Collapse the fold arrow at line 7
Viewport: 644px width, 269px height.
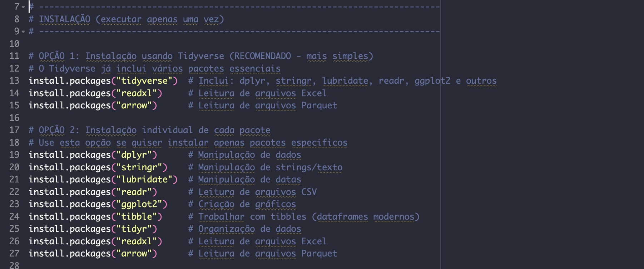23,7
